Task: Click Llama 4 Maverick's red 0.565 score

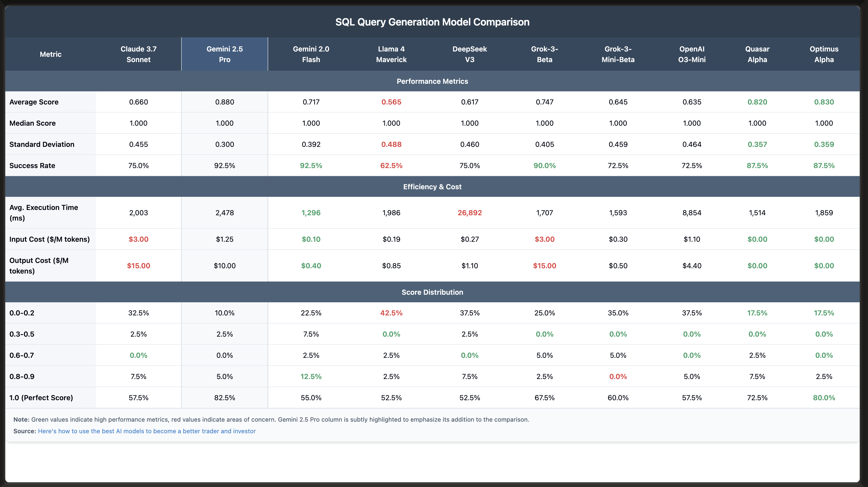Action: tap(391, 102)
